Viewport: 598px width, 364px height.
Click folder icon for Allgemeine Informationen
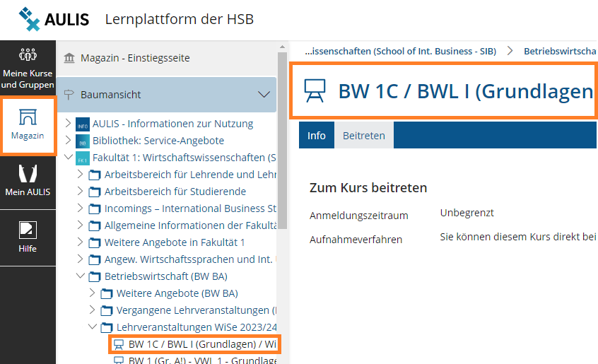tap(95, 225)
